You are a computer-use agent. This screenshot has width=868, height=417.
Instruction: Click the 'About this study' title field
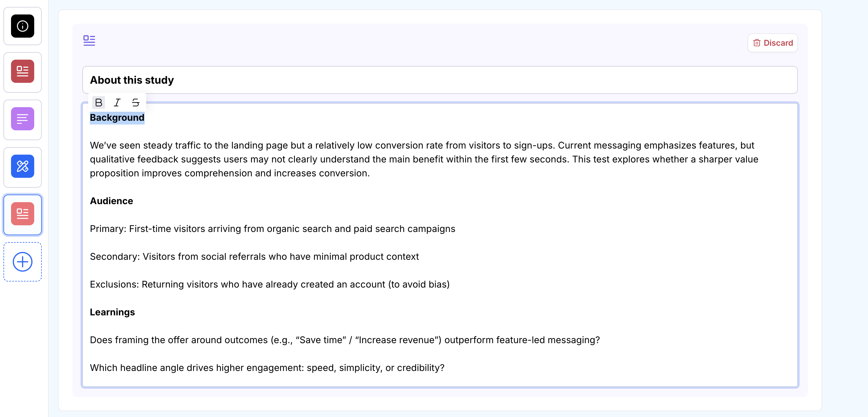pos(440,80)
